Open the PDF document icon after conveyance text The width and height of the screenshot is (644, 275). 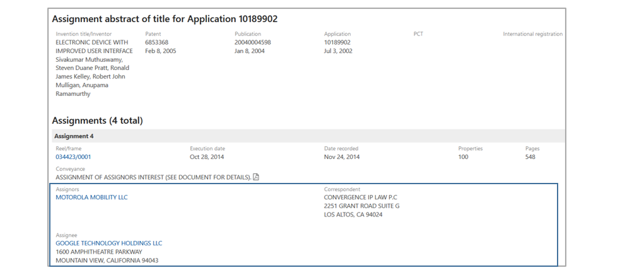coord(256,177)
